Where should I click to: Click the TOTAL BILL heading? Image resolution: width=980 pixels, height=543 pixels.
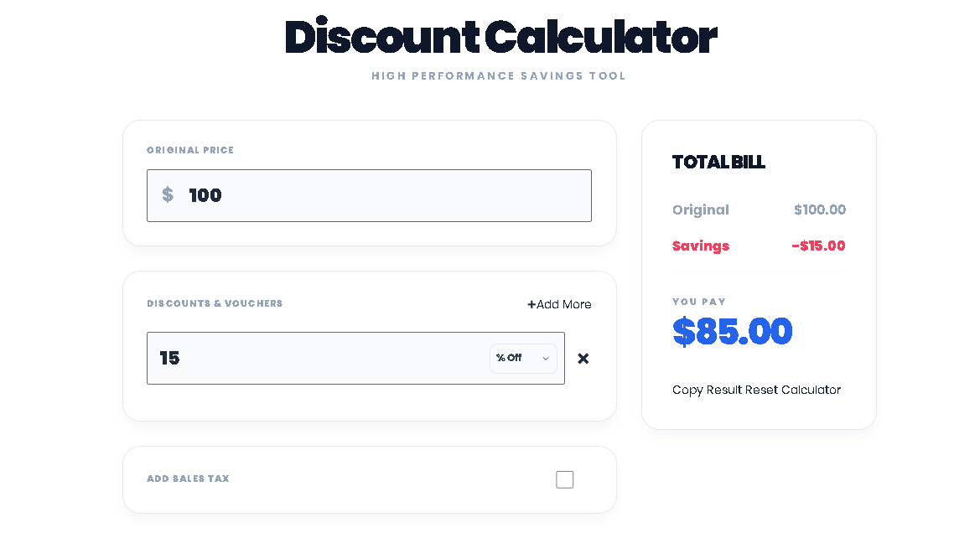click(x=718, y=163)
